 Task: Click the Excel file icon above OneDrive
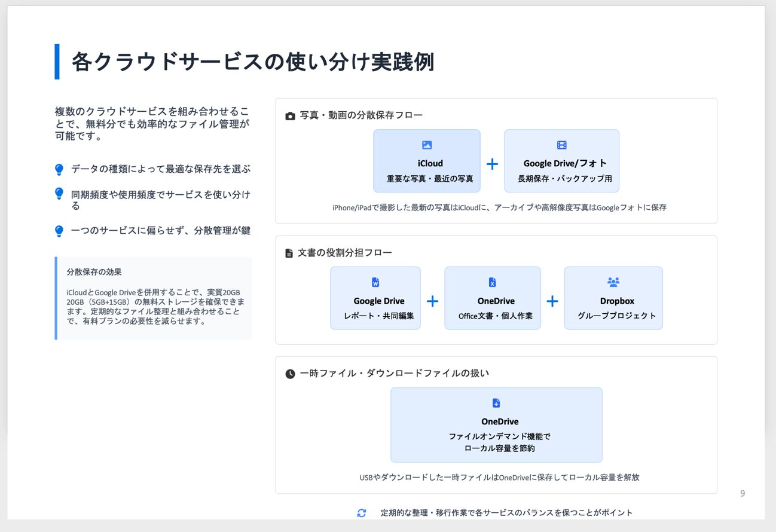[492, 283]
